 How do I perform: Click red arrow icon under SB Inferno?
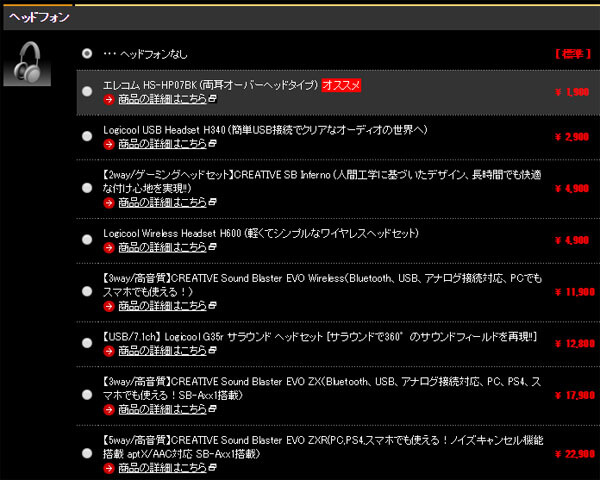pos(109,203)
